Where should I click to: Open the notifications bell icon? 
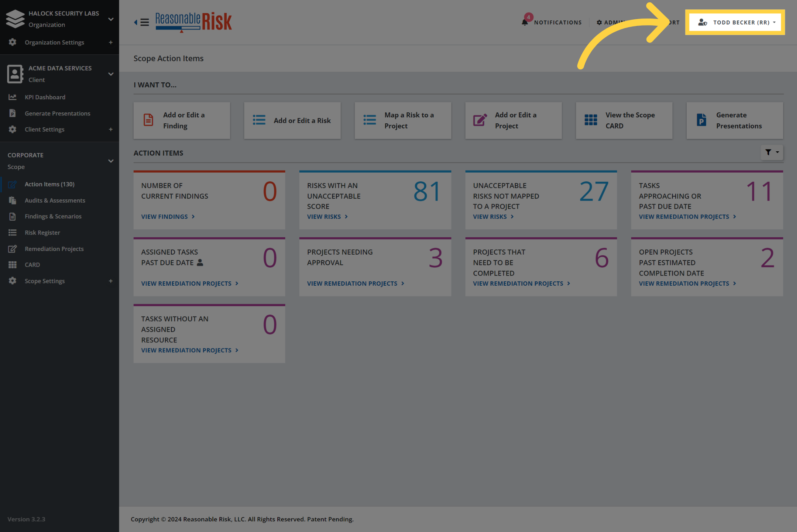click(x=525, y=22)
